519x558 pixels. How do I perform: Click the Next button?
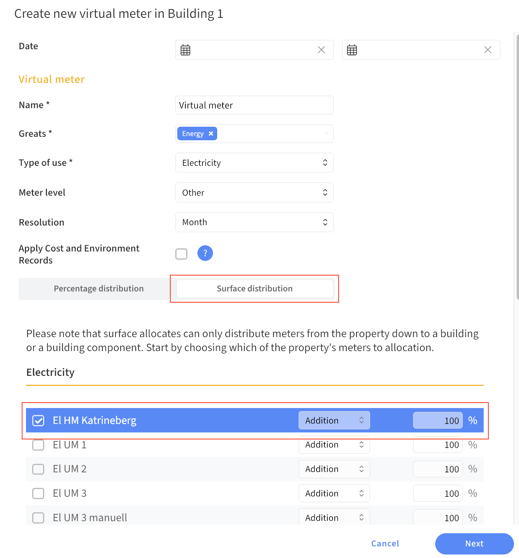pos(474,543)
